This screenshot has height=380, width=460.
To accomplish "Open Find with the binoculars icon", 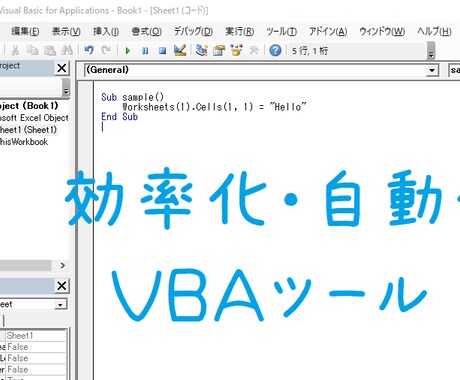I will 67,51.
